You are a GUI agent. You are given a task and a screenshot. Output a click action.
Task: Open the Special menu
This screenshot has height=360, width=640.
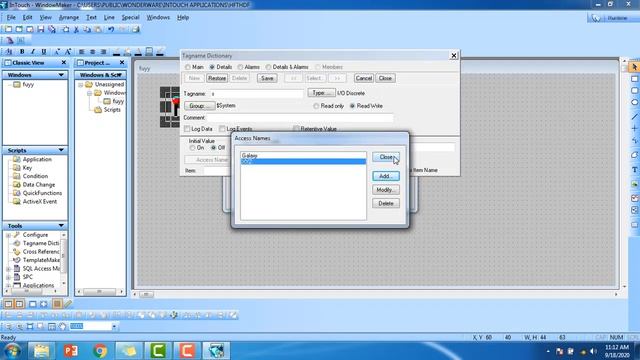point(130,18)
